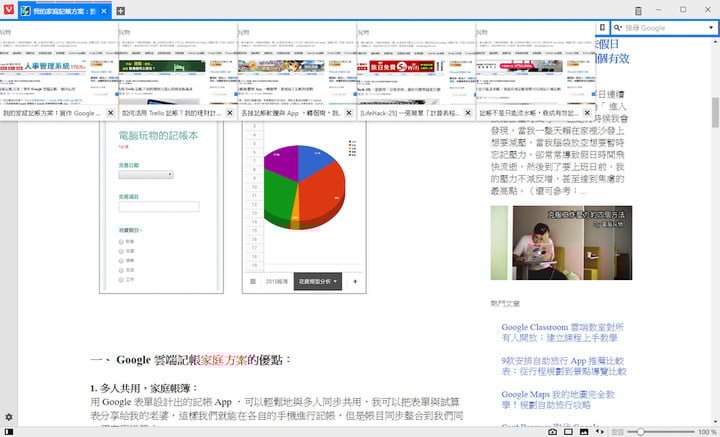
Task: Click the Google search input field
Action: pos(665,28)
